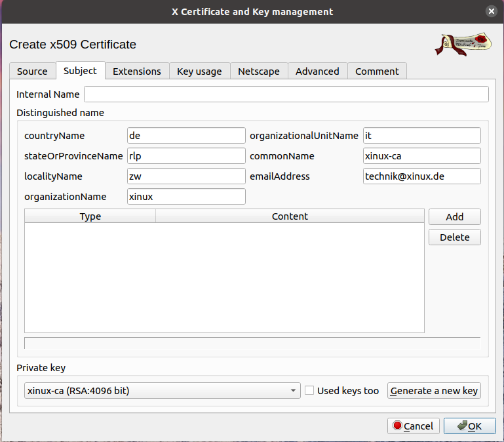Cancel the certificate creation
Screen dimensions: 504x442
tap(414, 426)
